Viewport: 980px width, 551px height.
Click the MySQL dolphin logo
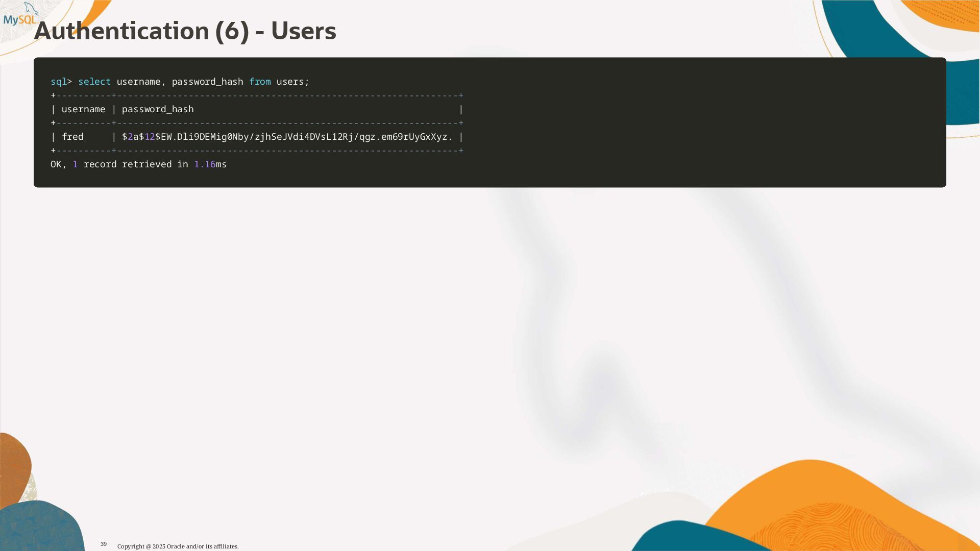coord(20,14)
